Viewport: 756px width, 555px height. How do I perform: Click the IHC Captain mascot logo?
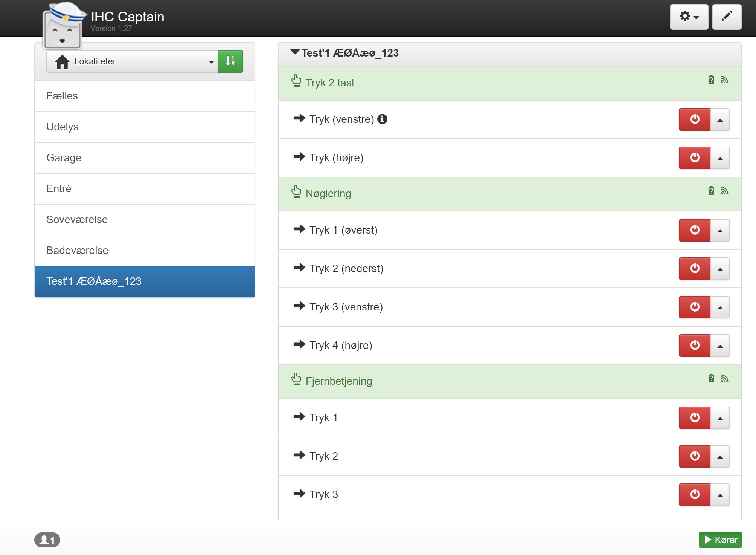point(63,26)
